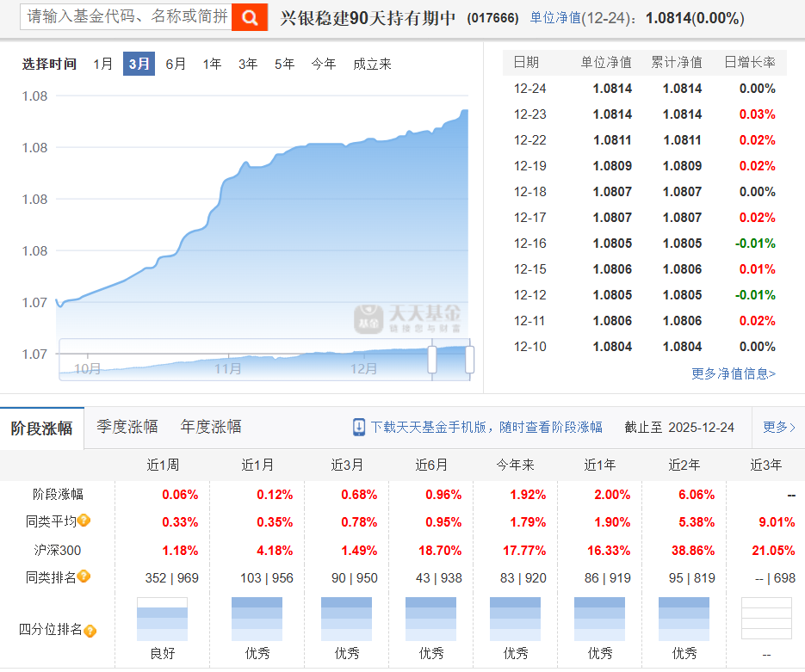The image size is (805, 672).
Task: Click the right handle of chart range slider
Action: click(469, 359)
